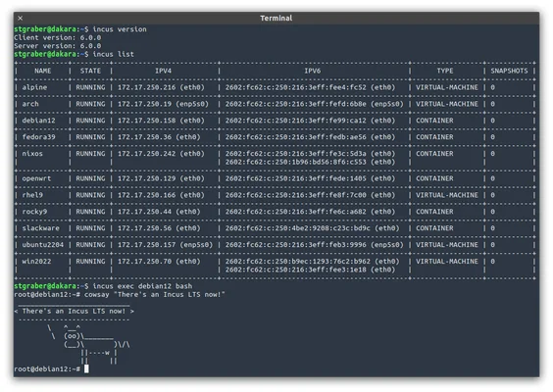Image resolution: width=553 pixels, height=392 pixels.
Task: Click the snapshots count 0 for openwrt
Action: tap(492, 178)
